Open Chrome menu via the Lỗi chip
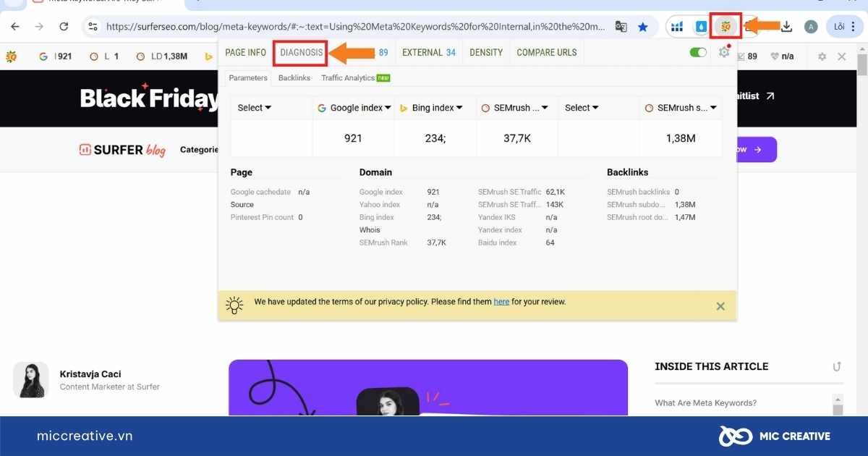 (x=844, y=27)
